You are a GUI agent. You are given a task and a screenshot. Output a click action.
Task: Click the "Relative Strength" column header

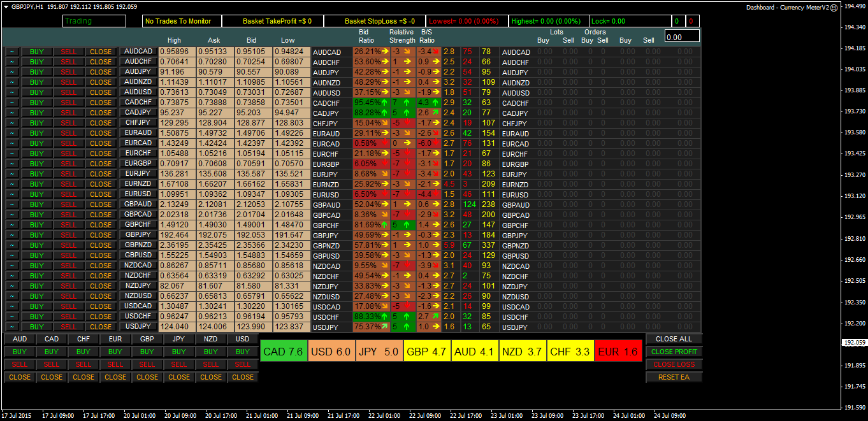401,36
